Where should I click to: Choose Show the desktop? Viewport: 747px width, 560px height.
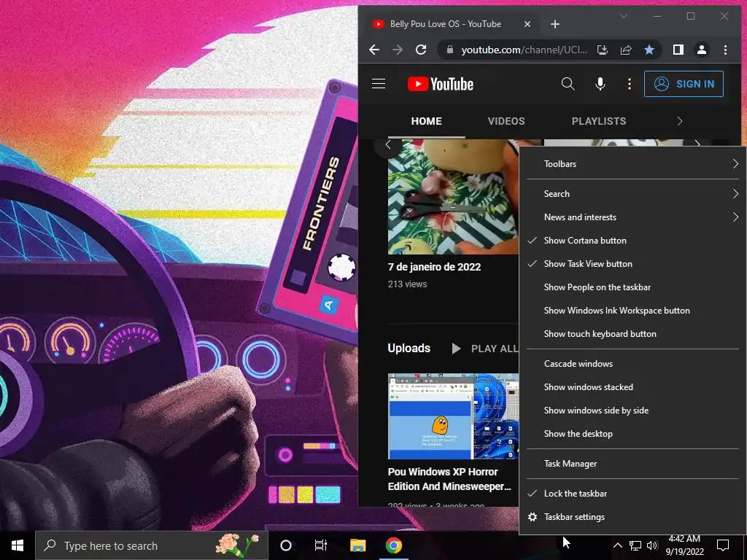point(632,434)
